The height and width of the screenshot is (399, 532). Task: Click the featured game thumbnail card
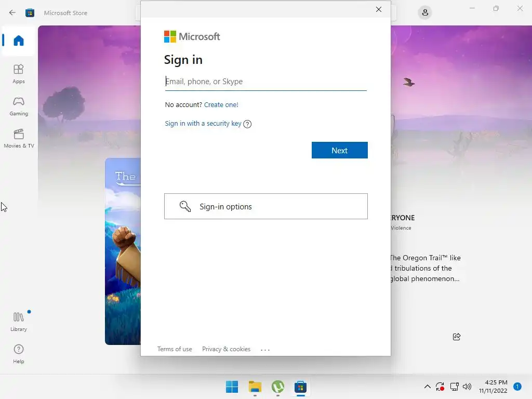(x=123, y=251)
